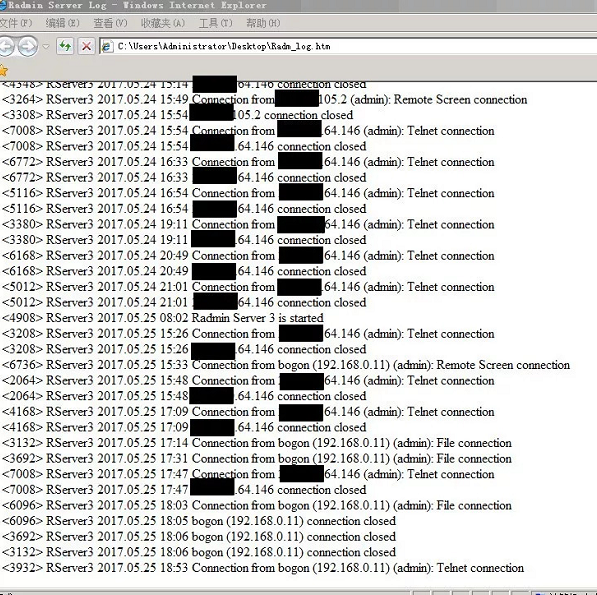Go back with the Back arrow button
597x595 pixels.
(5, 46)
